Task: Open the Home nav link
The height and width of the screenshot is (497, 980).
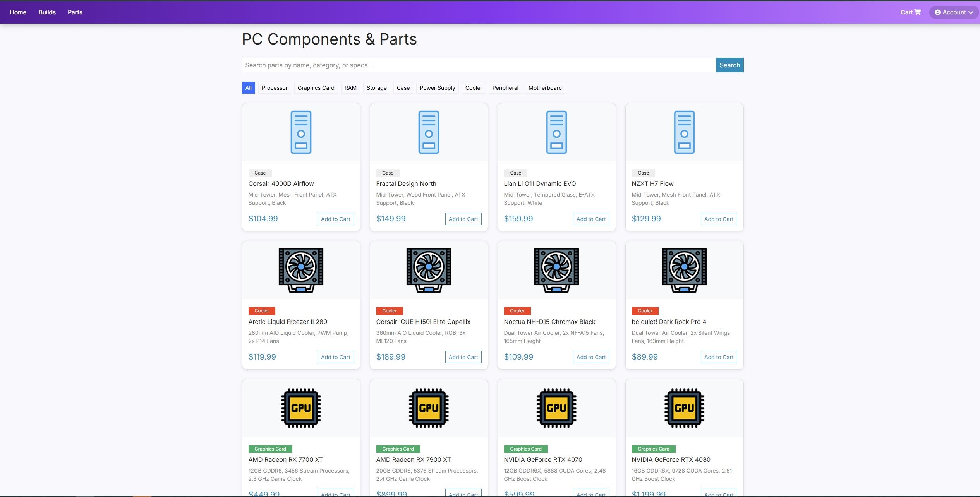Action: click(x=18, y=12)
